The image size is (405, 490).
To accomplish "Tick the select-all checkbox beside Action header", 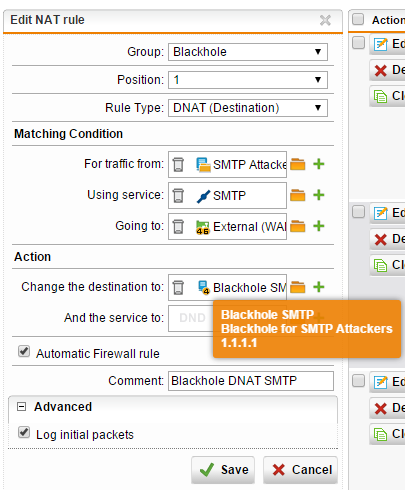I will tap(358, 19).
